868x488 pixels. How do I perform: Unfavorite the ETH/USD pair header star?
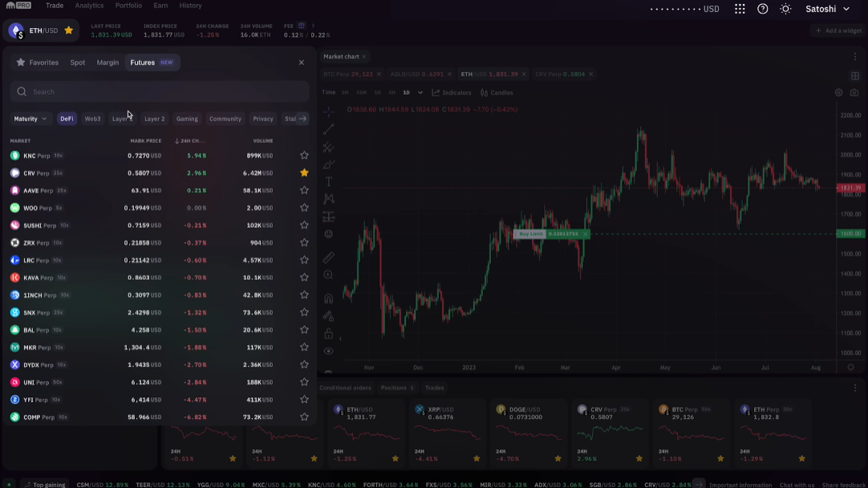click(69, 31)
